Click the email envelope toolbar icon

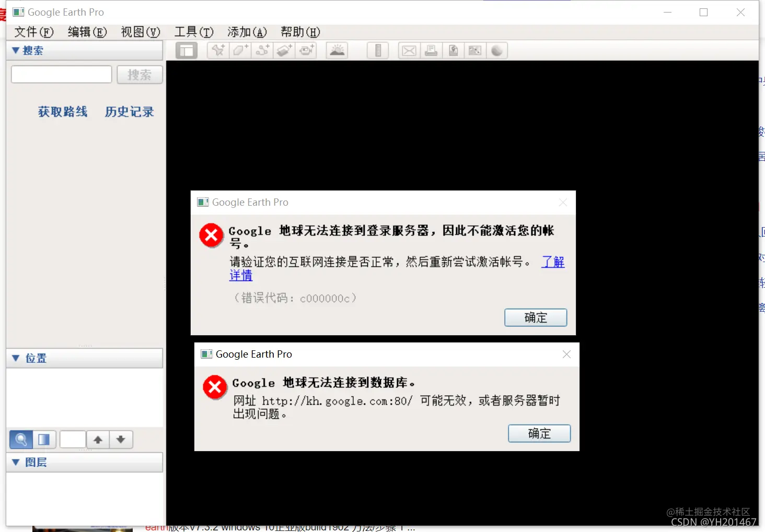point(409,51)
